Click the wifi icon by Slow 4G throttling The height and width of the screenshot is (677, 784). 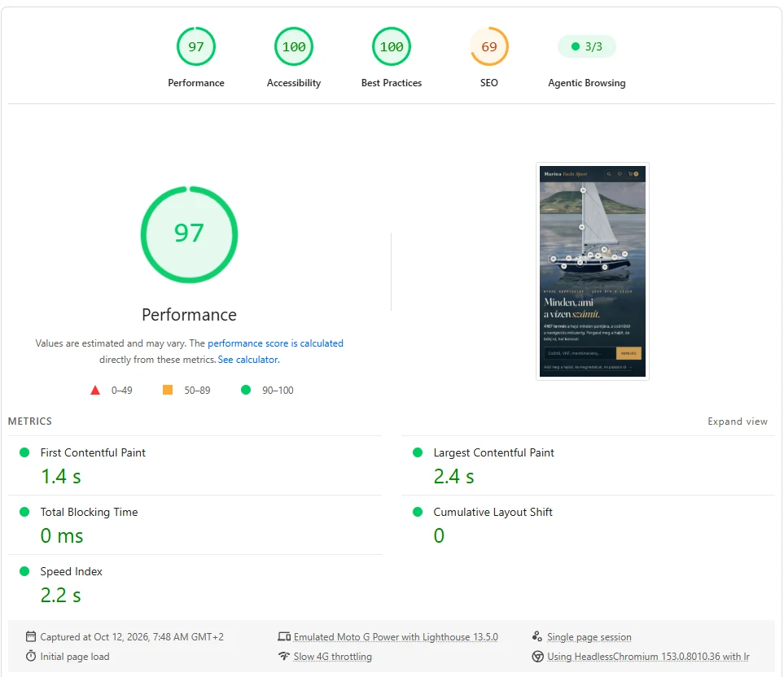(284, 656)
